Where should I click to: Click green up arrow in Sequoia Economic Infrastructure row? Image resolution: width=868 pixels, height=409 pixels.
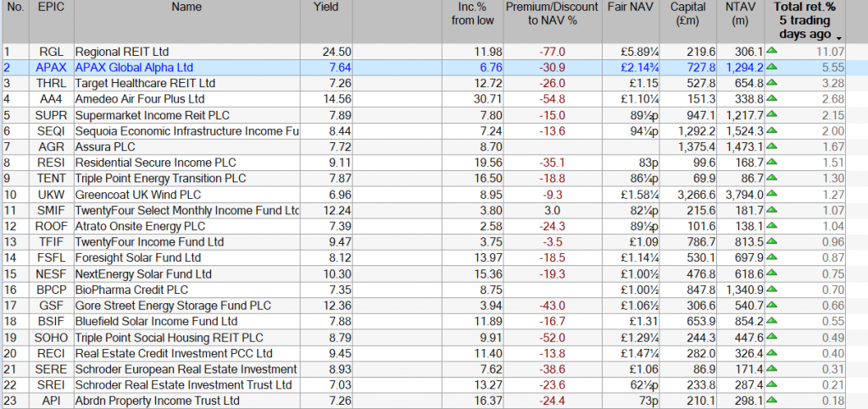tap(771, 131)
